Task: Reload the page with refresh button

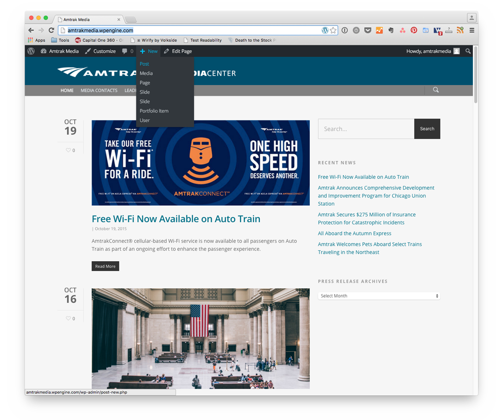Action: click(x=52, y=30)
